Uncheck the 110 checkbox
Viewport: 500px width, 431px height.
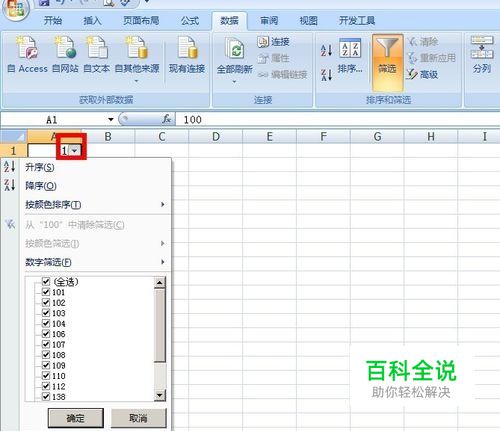[x=46, y=376]
